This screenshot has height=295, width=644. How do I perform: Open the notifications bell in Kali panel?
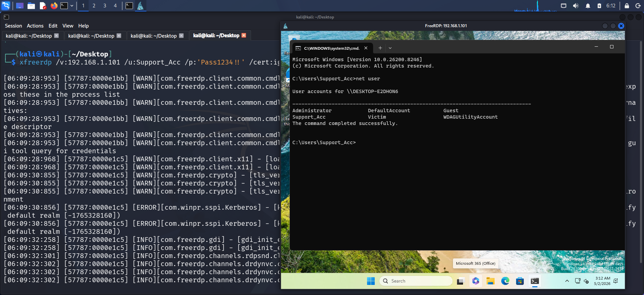click(588, 6)
